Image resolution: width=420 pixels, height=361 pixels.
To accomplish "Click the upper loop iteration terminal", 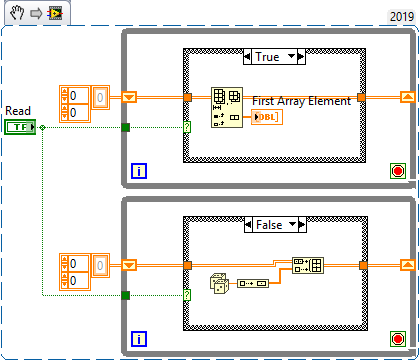I will (139, 171).
